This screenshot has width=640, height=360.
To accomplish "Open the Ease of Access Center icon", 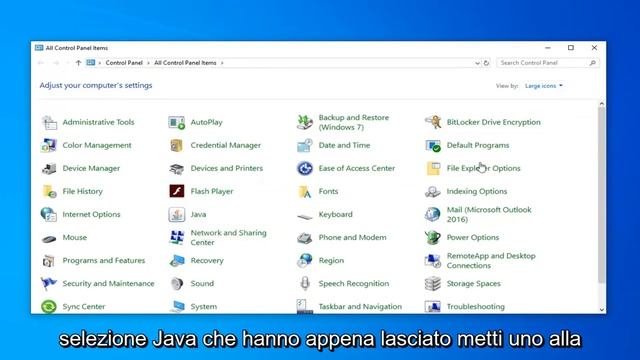I will tap(305, 168).
